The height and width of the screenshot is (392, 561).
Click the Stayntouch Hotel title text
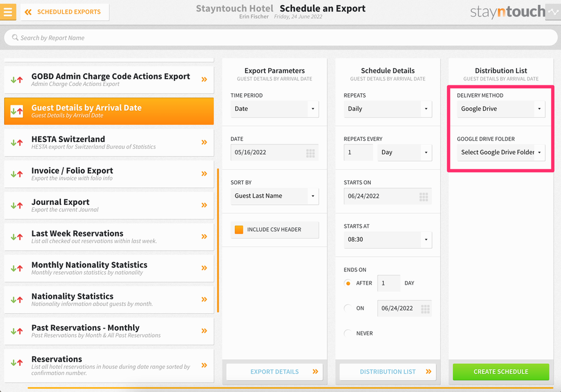point(234,9)
